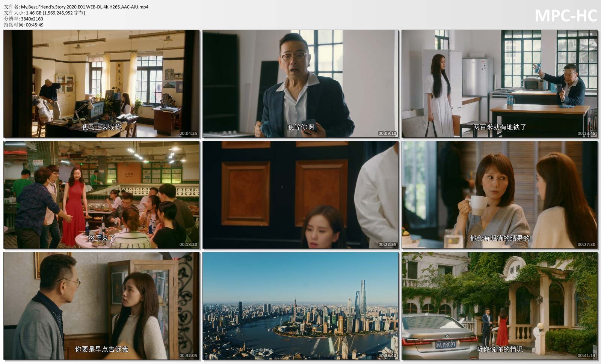Click the MPC-HC logo watermark
The image size is (601, 364).
tap(565, 16)
